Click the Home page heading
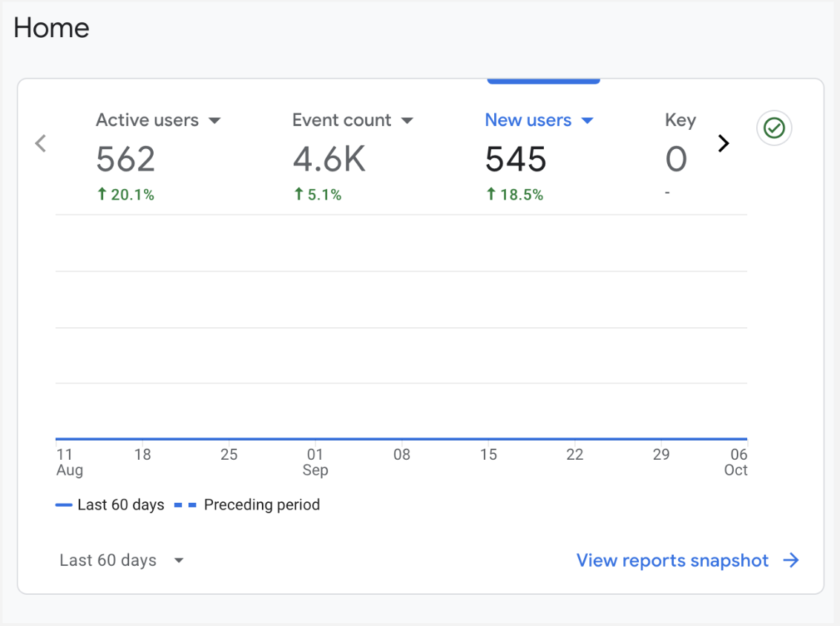Viewport: 840px width, 626px height. [51, 28]
